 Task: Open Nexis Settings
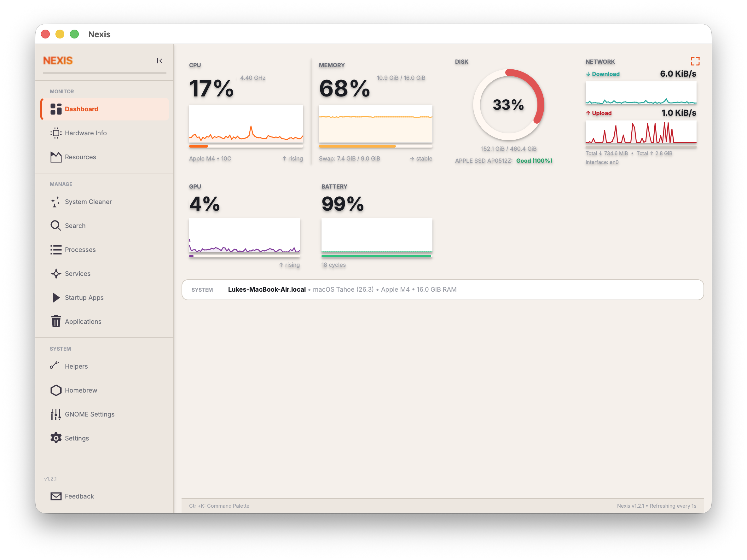[x=77, y=438]
